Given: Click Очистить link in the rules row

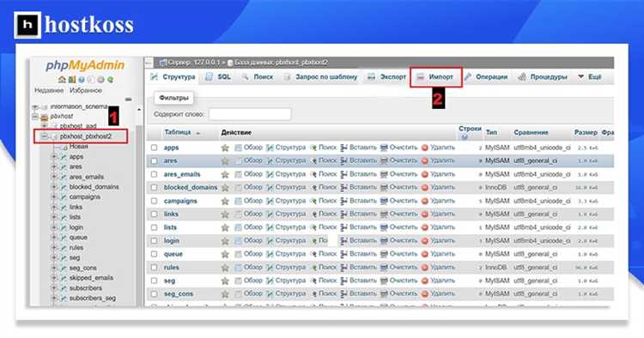Looking at the screenshot, I should coord(404,267).
